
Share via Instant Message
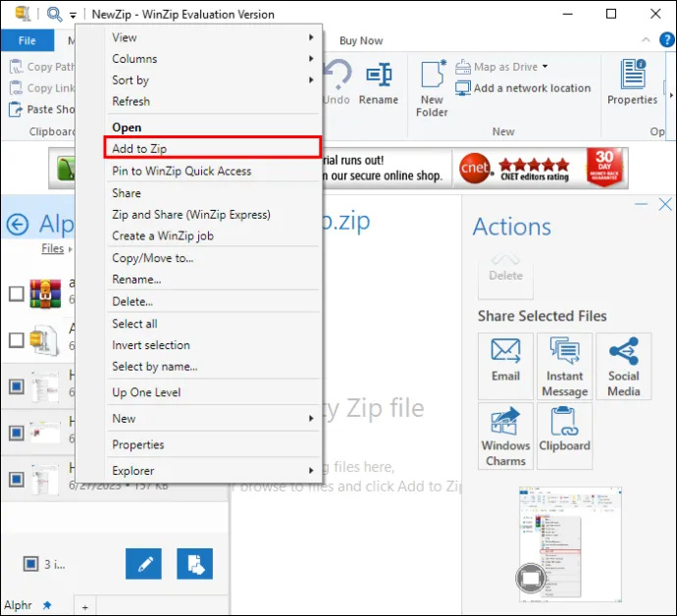pyautogui.click(x=565, y=366)
